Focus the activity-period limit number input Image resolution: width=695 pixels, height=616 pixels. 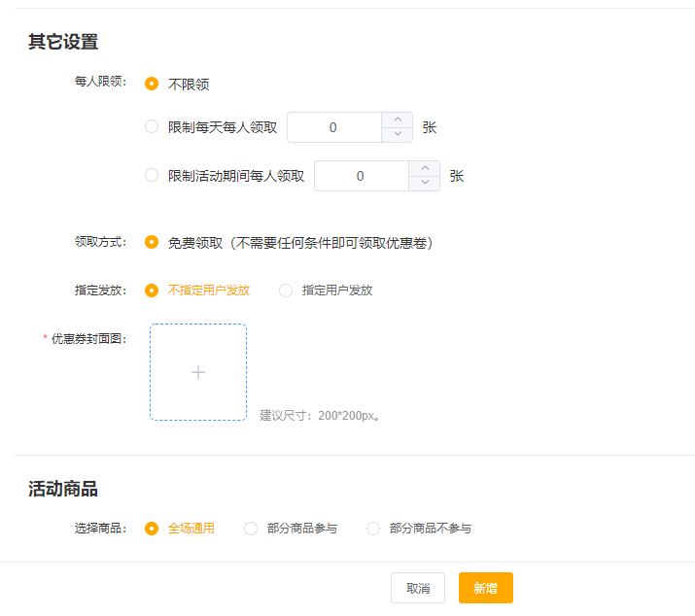click(361, 176)
